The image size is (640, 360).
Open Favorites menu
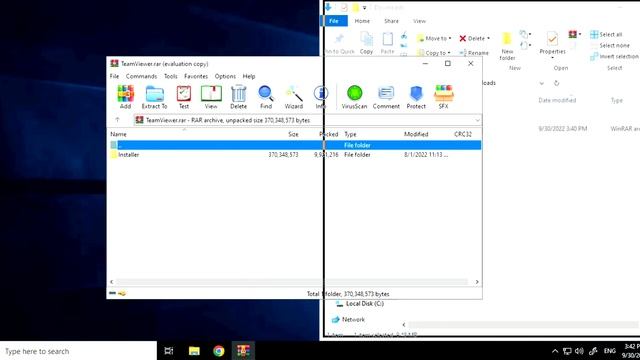[196, 76]
